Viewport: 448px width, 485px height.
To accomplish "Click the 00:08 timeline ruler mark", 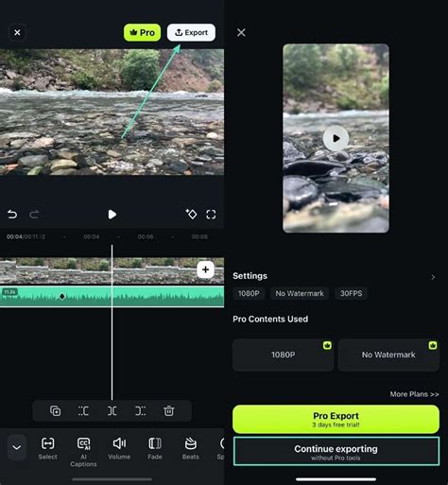I will coord(199,236).
